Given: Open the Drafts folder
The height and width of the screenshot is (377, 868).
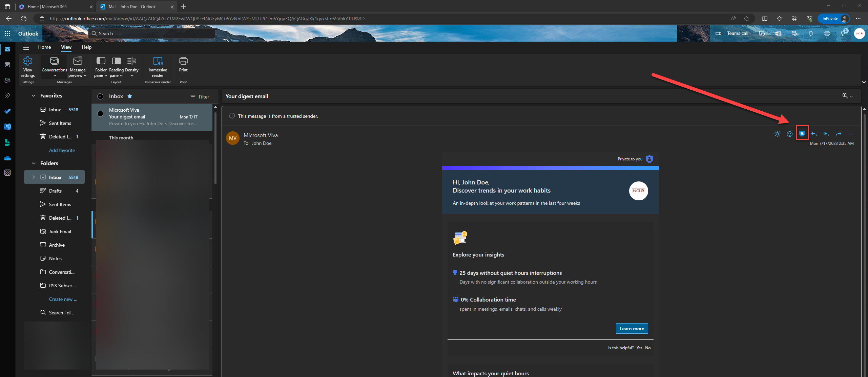Looking at the screenshot, I should 54,191.
